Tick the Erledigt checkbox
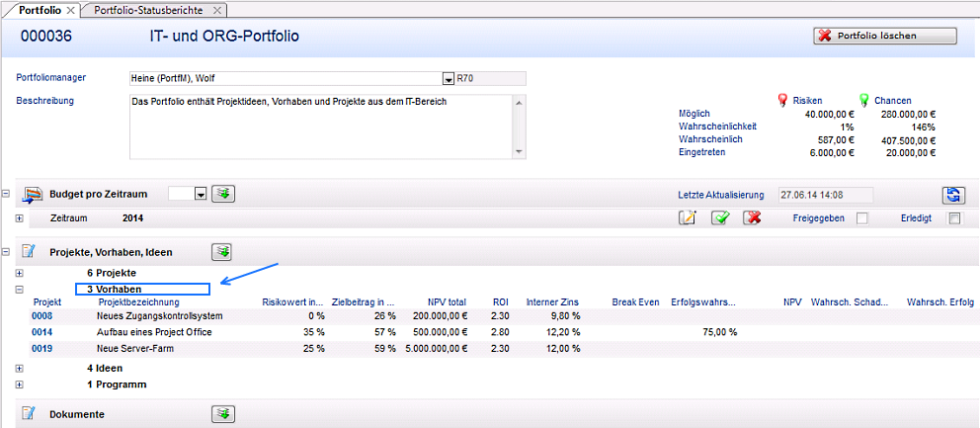This screenshot has height=428, width=980. point(953,218)
